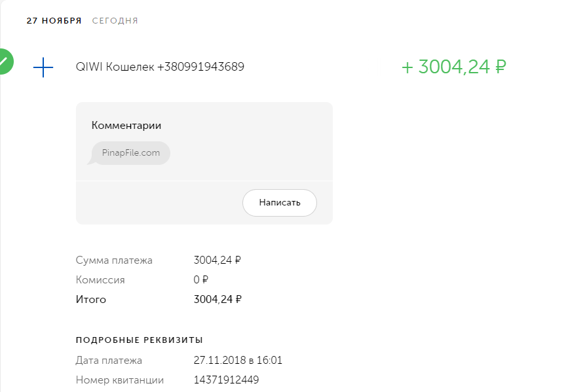This screenshot has height=392, width=566.
Task: Open the QIWI Кошелек +380991943689 transaction title
Action: coord(160,67)
